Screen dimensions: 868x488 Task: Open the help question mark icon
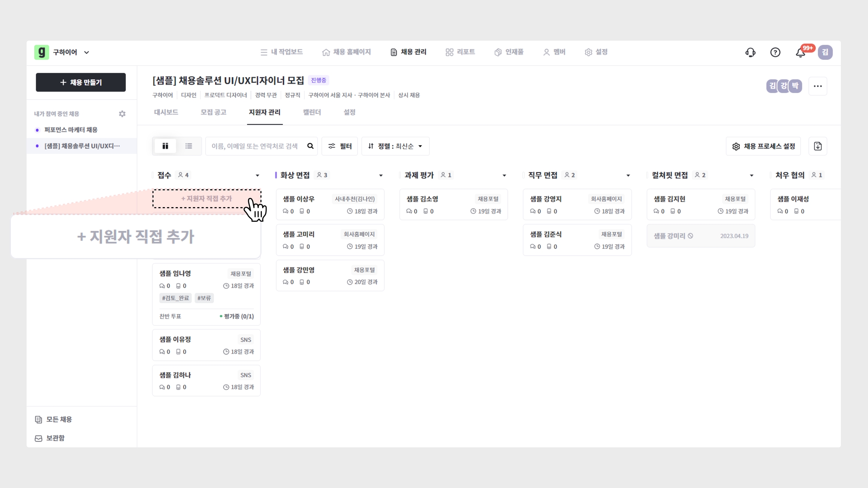pos(775,52)
